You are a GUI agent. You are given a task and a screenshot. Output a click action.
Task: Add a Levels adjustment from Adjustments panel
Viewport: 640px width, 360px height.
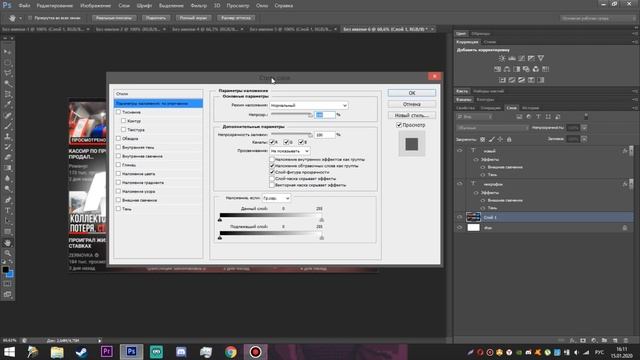tap(512, 58)
